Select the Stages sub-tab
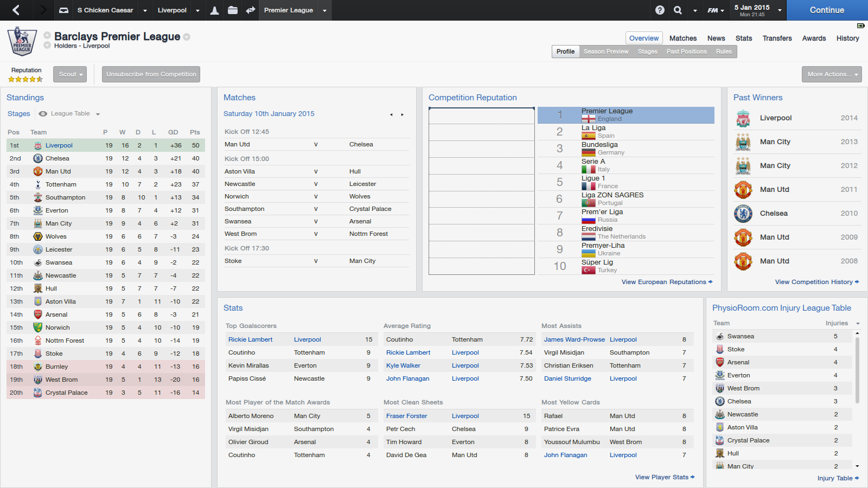Screen dimensions: 868x488 (647, 52)
